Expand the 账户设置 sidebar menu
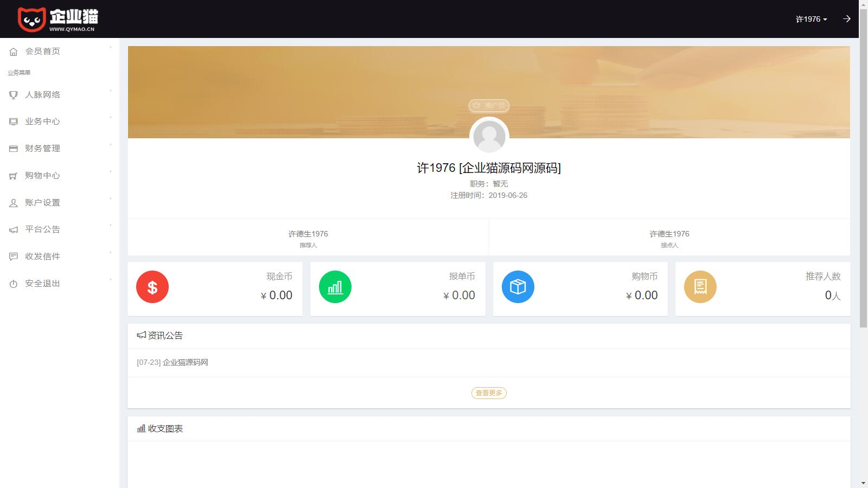 click(x=60, y=203)
